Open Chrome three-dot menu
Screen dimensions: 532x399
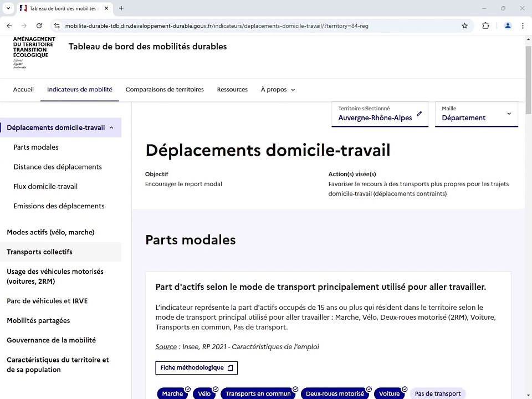click(x=523, y=26)
